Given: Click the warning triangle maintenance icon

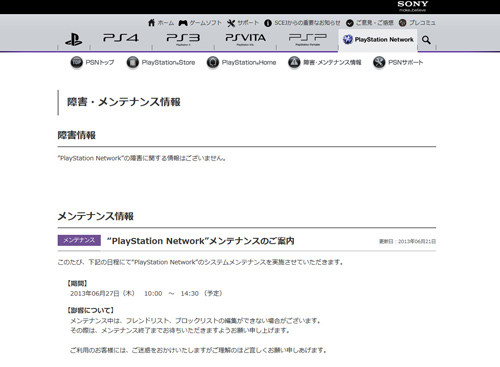Looking at the screenshot, I should (294, 62).
